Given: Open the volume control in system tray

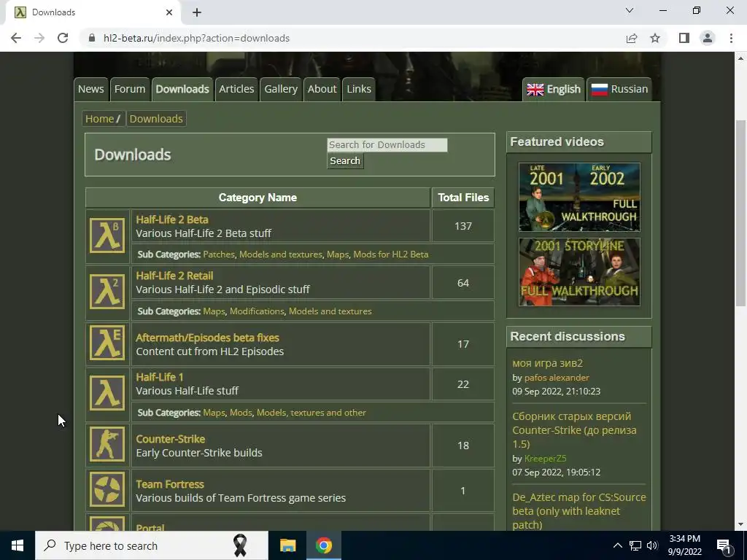Looking at the screenshot, I should click(x=652, y=545).
